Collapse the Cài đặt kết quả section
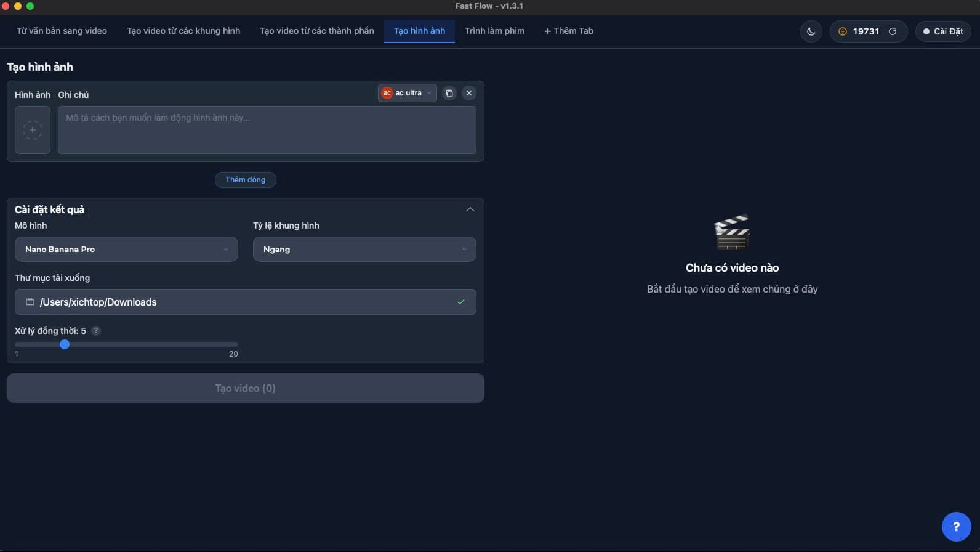Image resolution: width=980 pixels, height=552 pixels. pyautogui.click(x=470, y=209)
